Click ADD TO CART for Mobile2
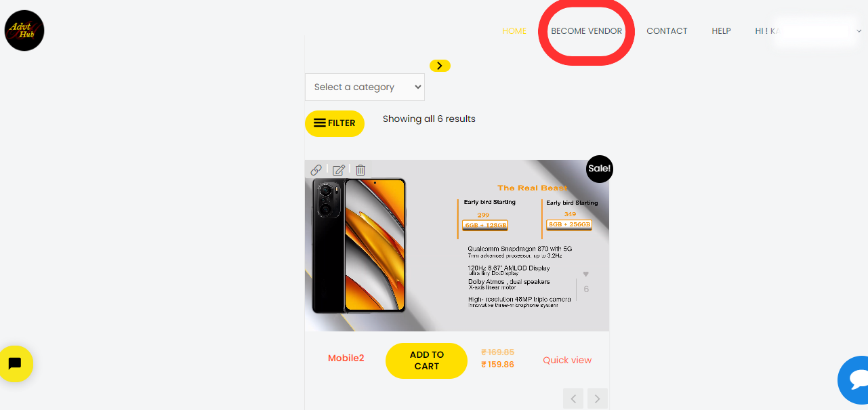Viewport: 868px width, 410px height. click(x=427, y=361)
